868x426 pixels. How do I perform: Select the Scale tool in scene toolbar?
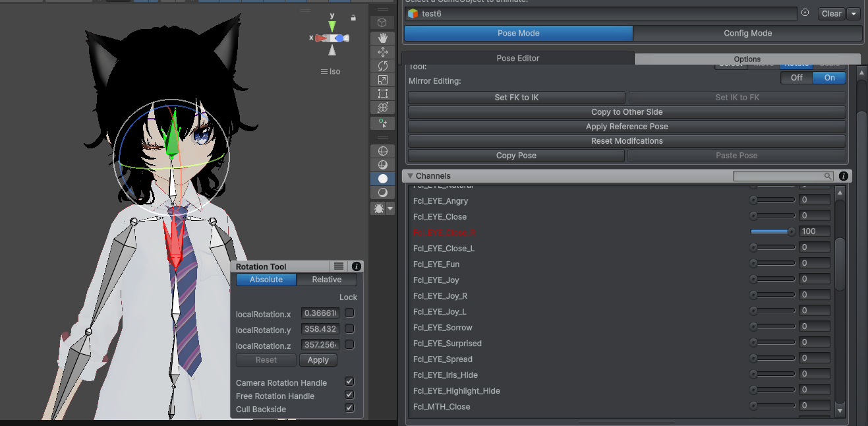(382, 80)
